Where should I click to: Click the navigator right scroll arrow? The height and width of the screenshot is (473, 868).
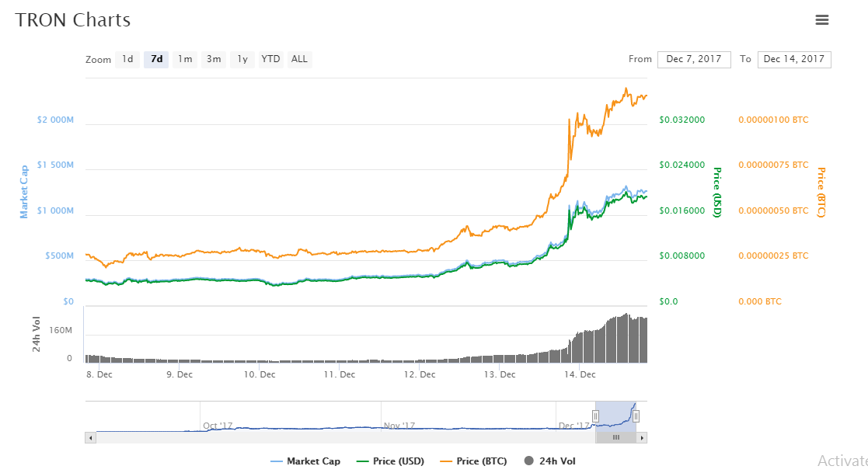tap(642, 437)
